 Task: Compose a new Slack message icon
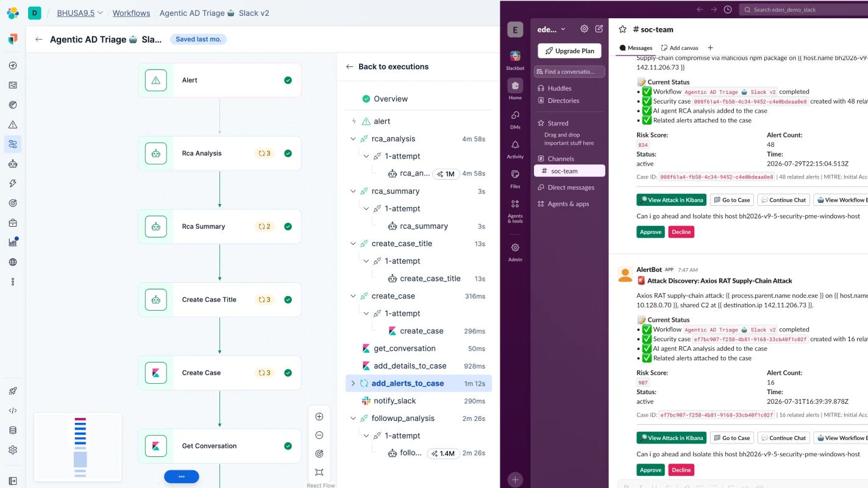click(599, 29)
